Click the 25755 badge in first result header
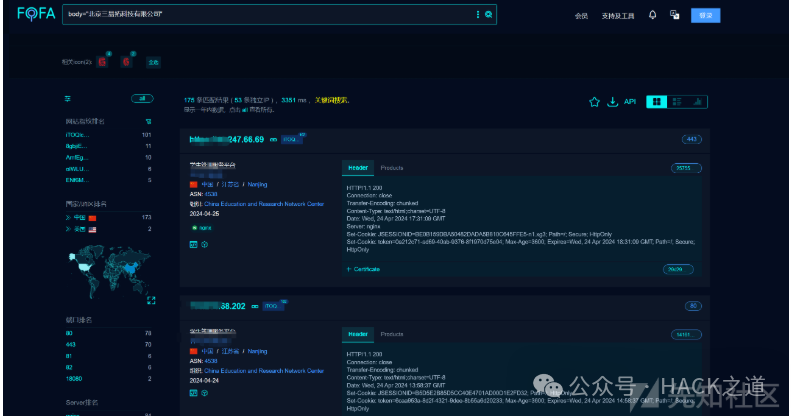The image size is (791, 418). tap(686, 168)
